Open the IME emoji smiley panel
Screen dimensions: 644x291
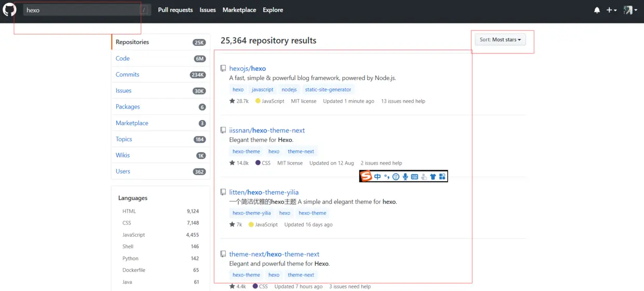(396, 177)
